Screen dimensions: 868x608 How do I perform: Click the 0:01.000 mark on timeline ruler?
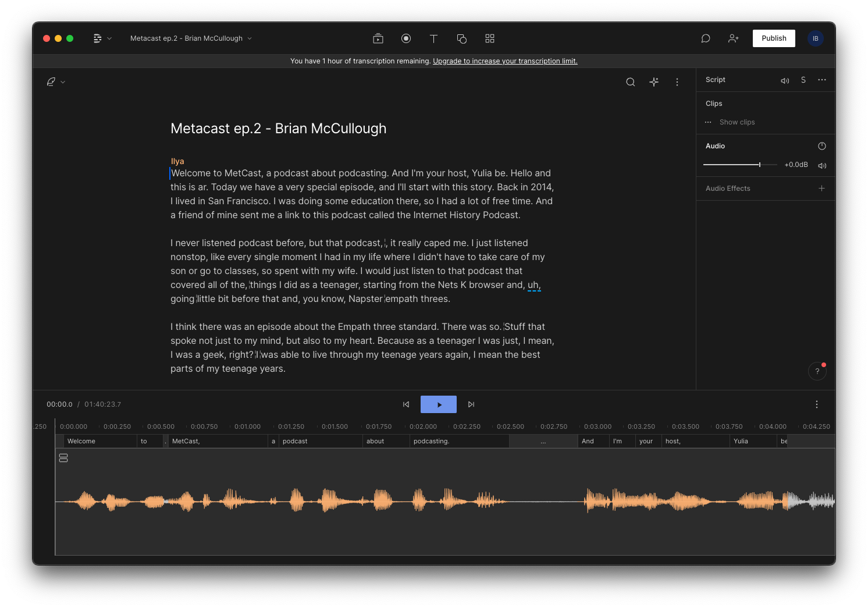tap(248, 426)
